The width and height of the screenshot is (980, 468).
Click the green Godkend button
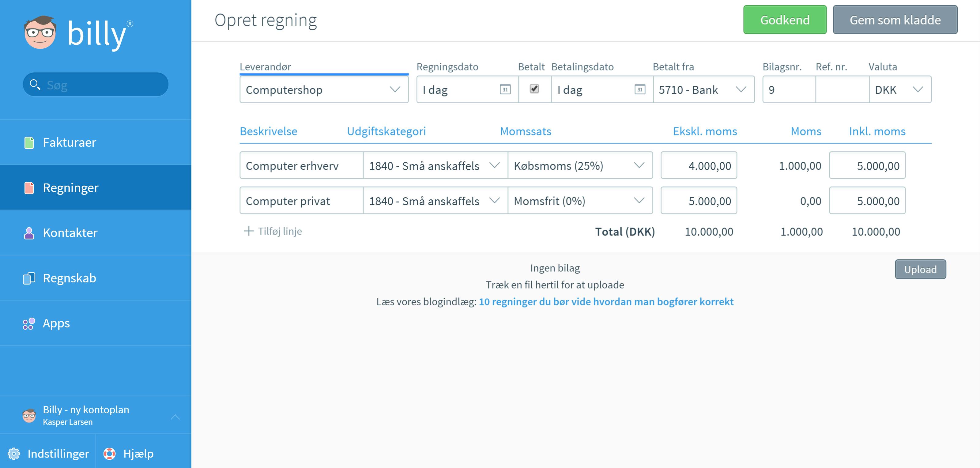click(x=785, y=20)
